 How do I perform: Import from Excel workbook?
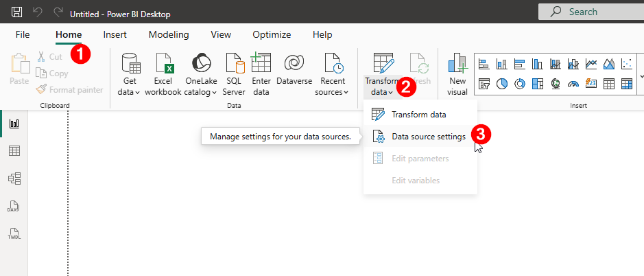[x=163, y=74]
